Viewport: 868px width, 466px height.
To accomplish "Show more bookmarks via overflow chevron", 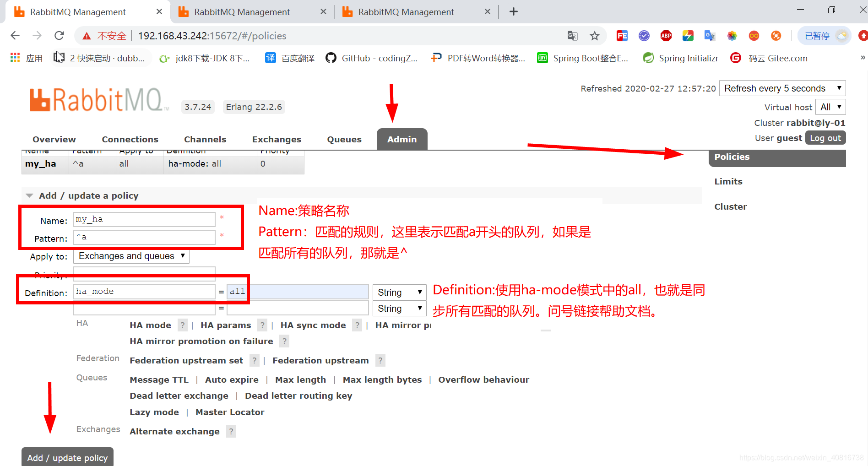I will pyautogui.click(x=863, y=58).
